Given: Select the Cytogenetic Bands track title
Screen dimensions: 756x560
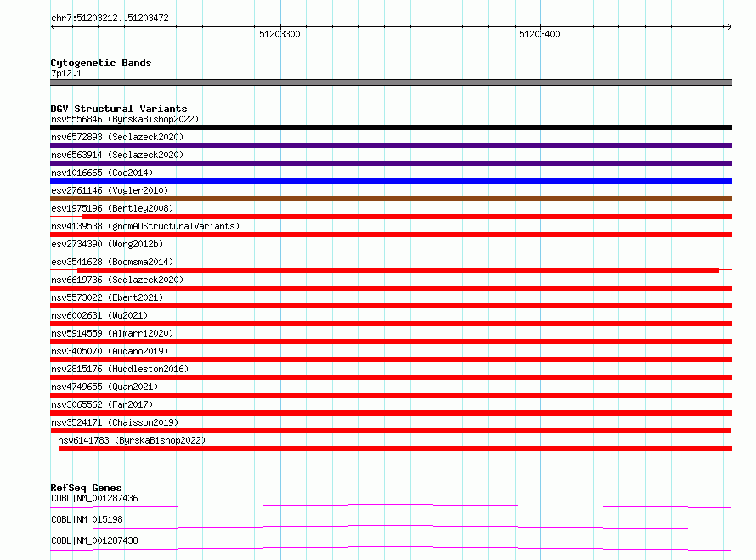Looking at the screenshot, I should pyautogui.click(x=101, y=63).
